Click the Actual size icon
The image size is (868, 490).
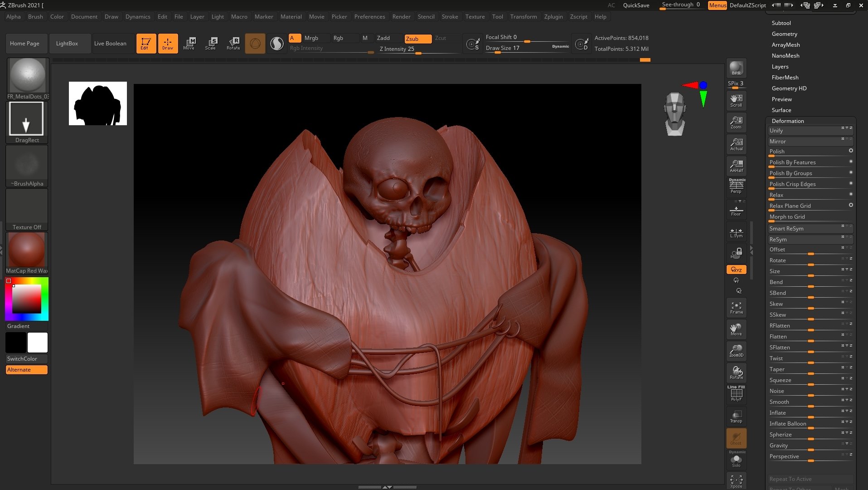pyautogui.click(x=736, y=144)
